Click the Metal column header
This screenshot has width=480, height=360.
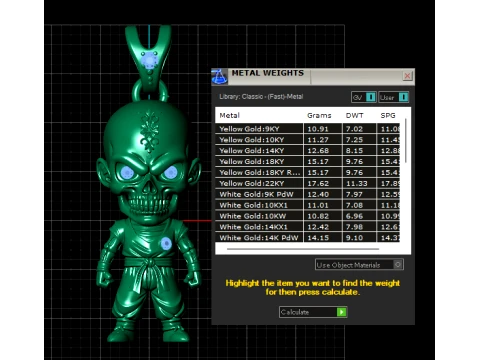[x=229, y=115]
